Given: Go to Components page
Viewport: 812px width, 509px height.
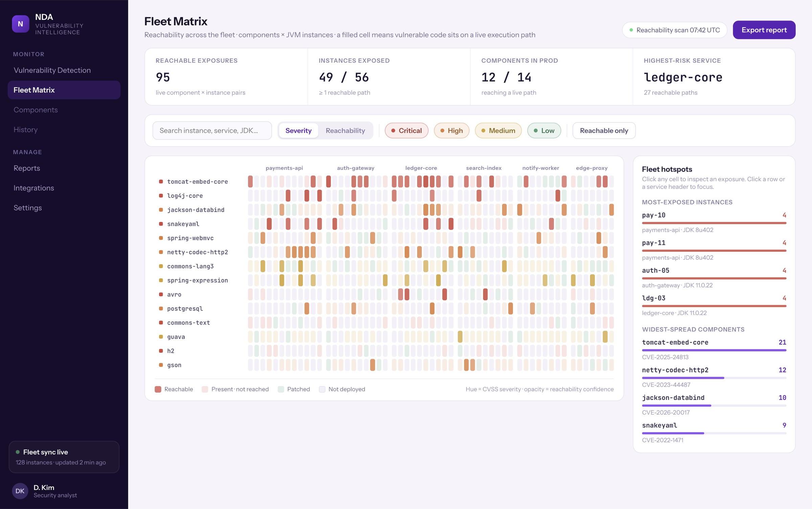Looking at the screenshot, I should tap(64, 110).
